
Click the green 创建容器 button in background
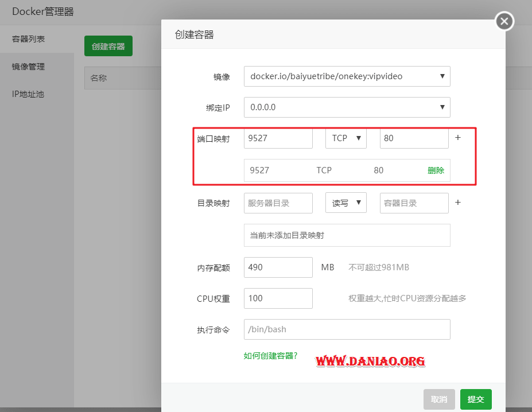(108, 46)
